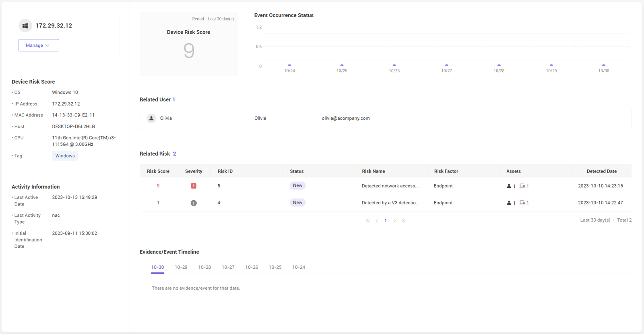Jump to the last page of risks
Viewport: 644px width, 334px height.
pyautogui.click(x=403, y=221)
